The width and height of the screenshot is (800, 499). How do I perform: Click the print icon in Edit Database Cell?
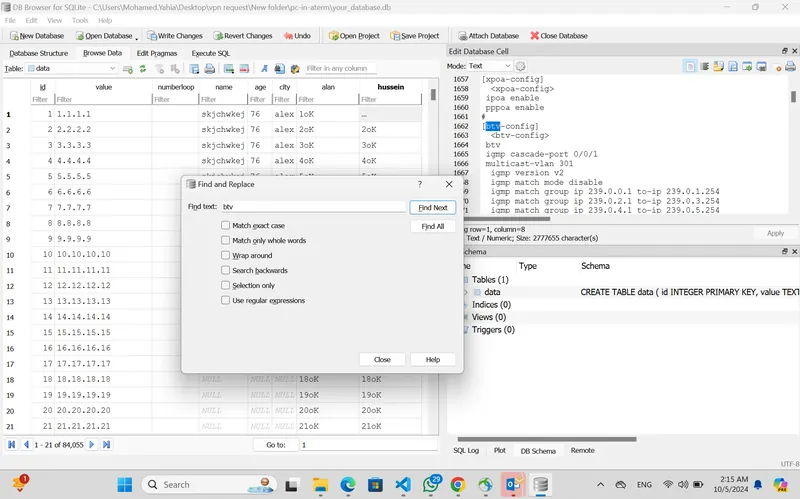tap(790, 66)
